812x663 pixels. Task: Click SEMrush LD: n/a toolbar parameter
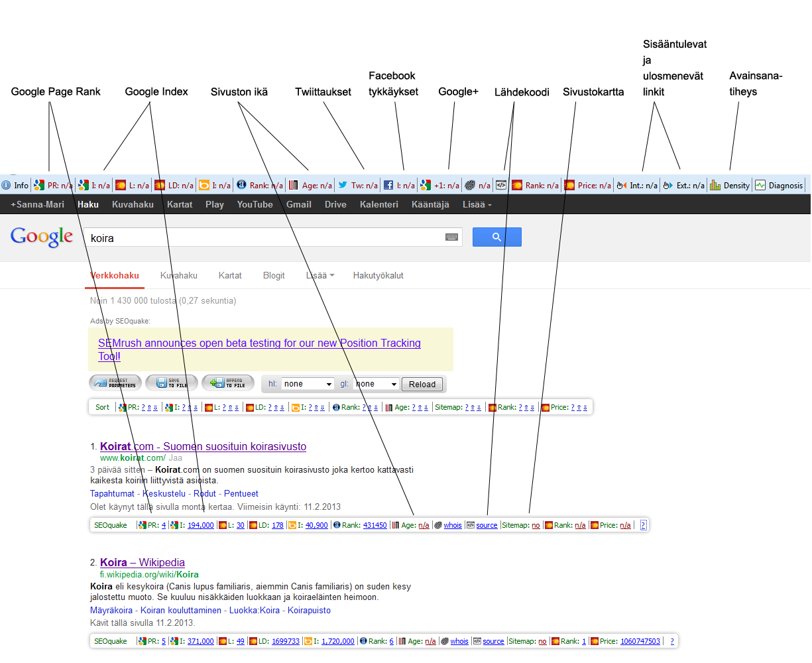point(174,186)
